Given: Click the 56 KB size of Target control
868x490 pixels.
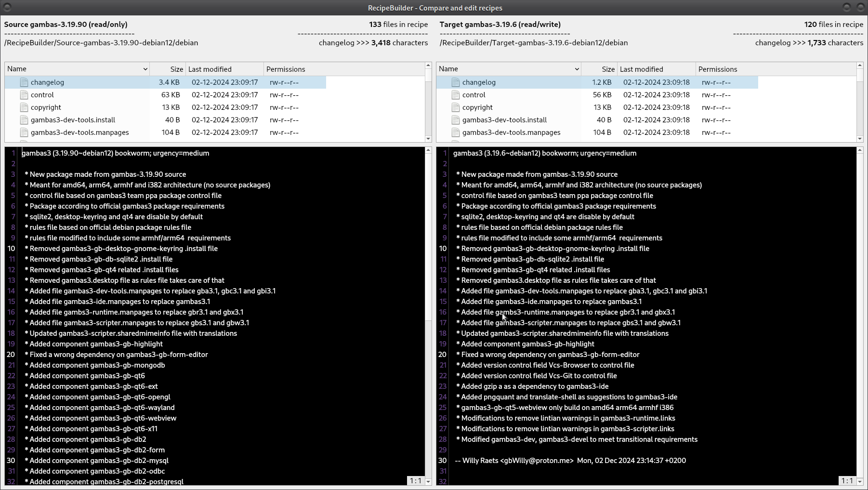Looking at the screenshot, I should [602, 95].
